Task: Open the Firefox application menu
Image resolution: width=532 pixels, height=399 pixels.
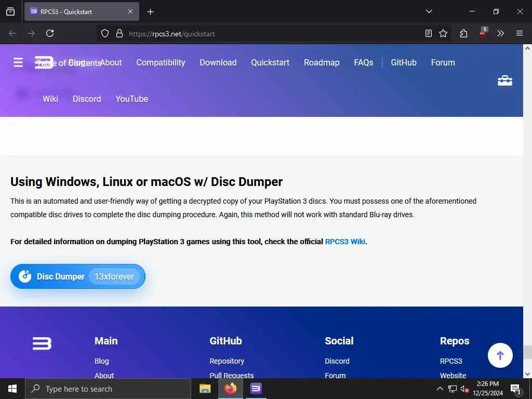Action: tap(520, 33)
